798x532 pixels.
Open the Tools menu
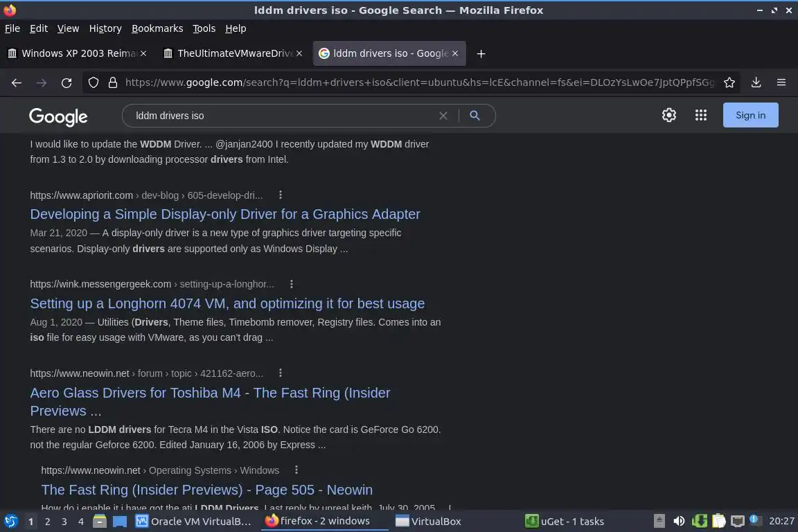204,28
